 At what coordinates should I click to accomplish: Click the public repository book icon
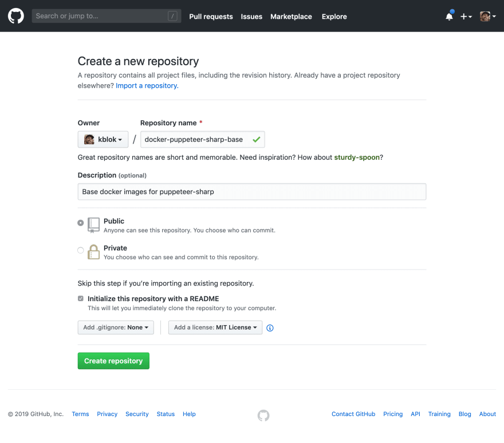tap(93, 225)
